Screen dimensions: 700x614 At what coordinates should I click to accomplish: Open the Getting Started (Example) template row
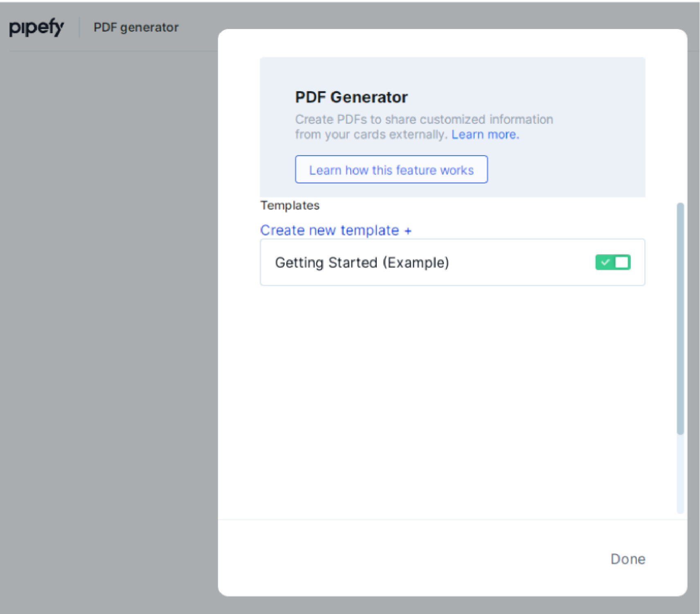pos(452,262)
